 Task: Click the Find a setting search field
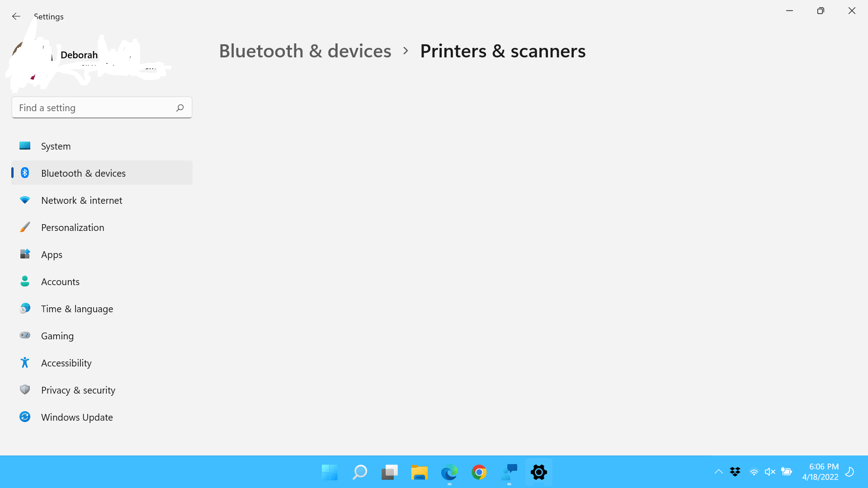pos(101,107)
